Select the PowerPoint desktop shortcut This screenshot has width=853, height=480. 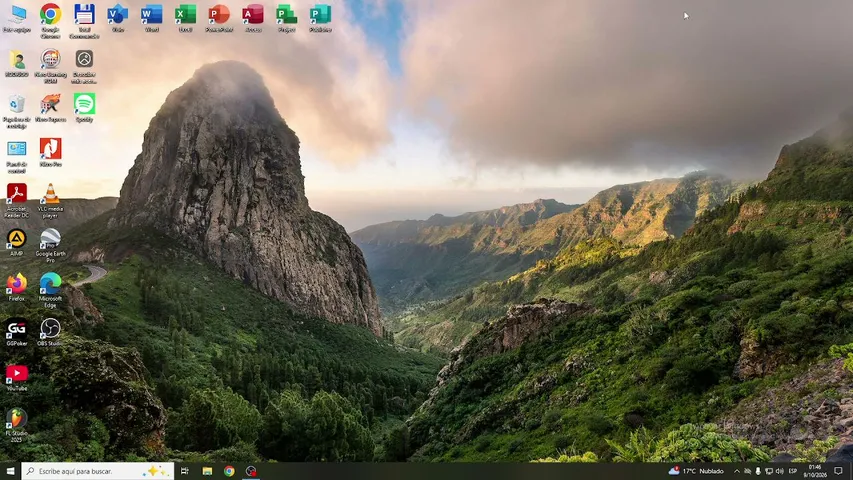(x=219, y=19)
